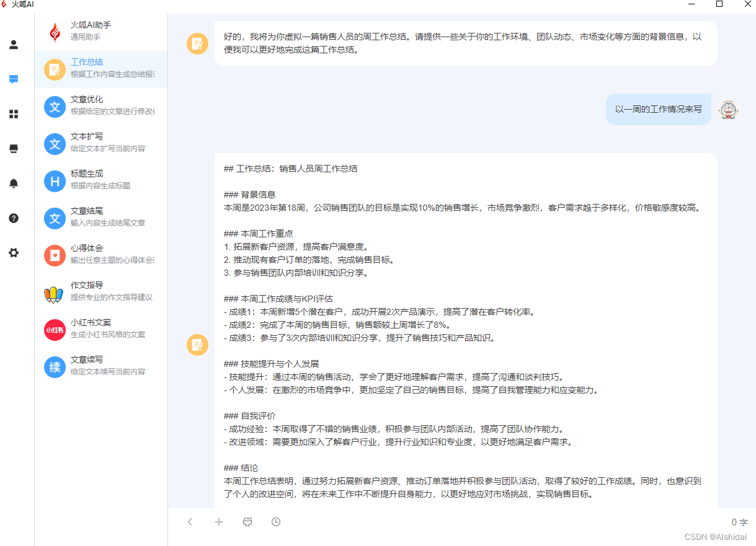Click the 0 字 character counter

tap(739, 522)
